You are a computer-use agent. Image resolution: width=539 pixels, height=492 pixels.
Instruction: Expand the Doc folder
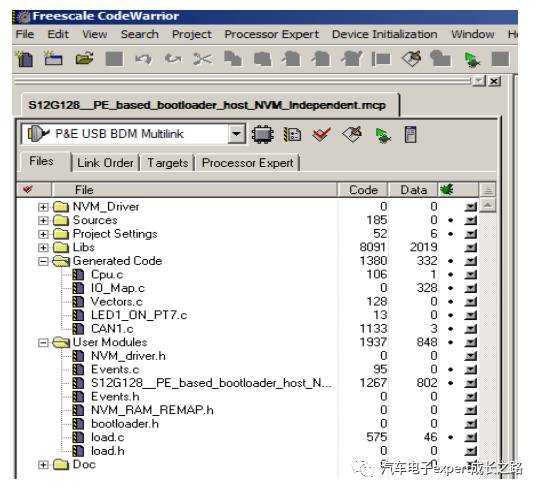(43, 465)
